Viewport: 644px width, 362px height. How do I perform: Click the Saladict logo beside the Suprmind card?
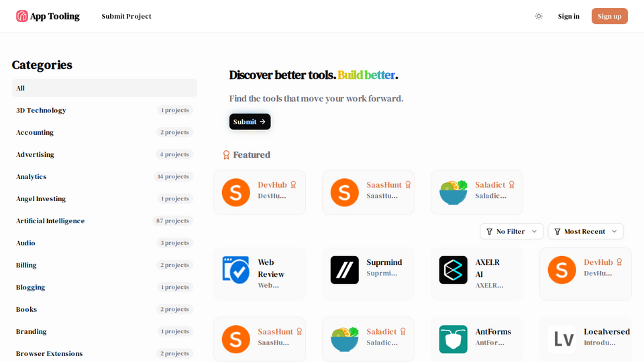(x=345, y=339)
